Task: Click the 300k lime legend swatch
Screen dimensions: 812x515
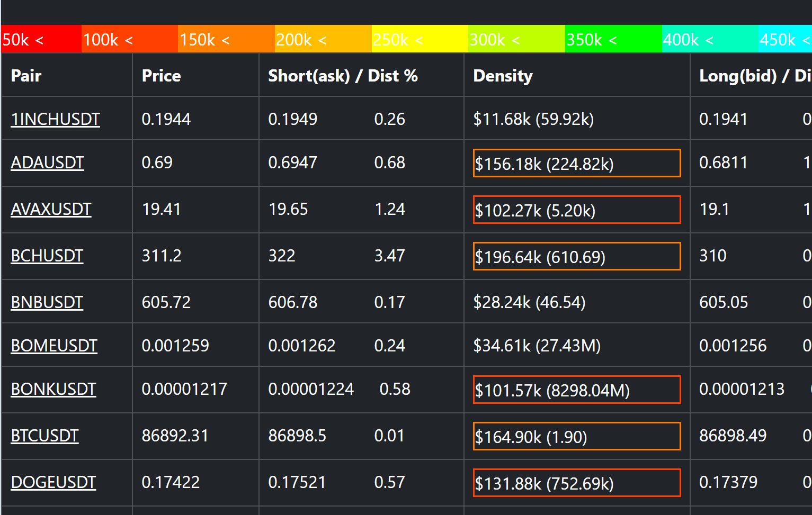Action: pyautogui.click(x=517, y=39)
